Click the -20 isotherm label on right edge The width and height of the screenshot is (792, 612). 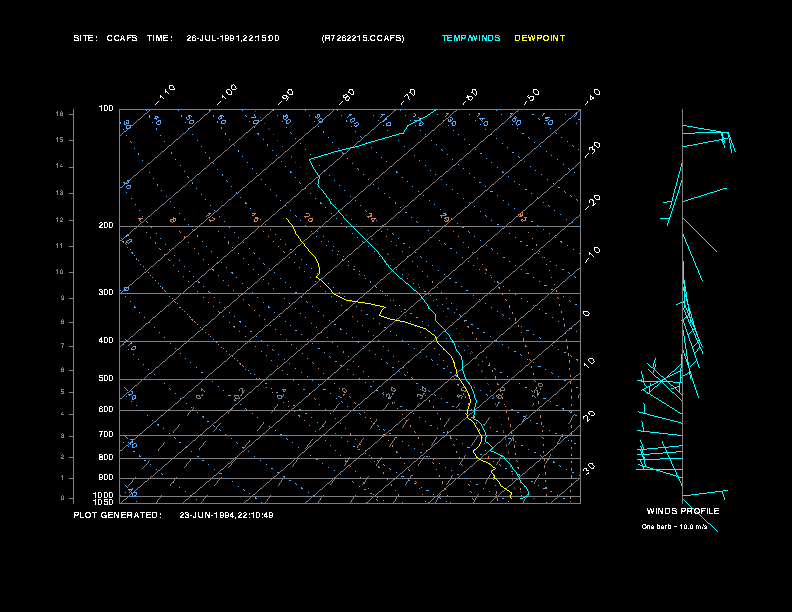click(x=592, y=202)
